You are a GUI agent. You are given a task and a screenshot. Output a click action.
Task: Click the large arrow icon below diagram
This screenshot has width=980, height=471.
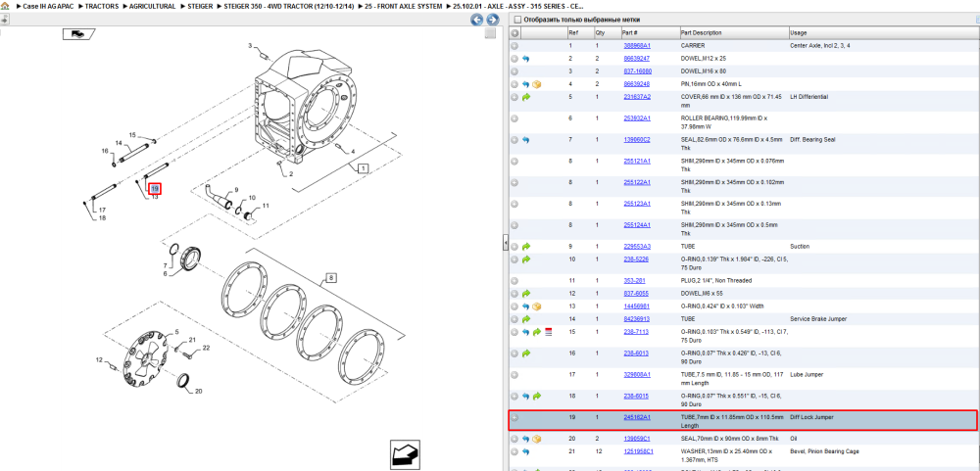404,454
